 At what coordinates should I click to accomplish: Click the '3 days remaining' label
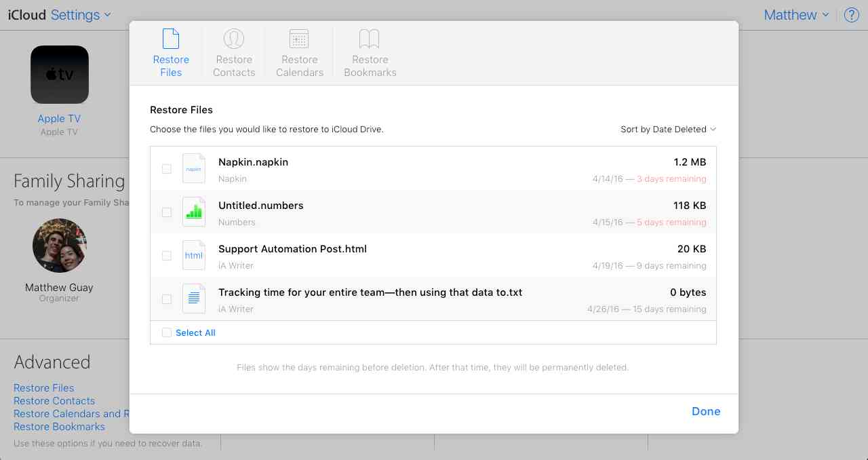pyautogui.click(x=671, y=179)
